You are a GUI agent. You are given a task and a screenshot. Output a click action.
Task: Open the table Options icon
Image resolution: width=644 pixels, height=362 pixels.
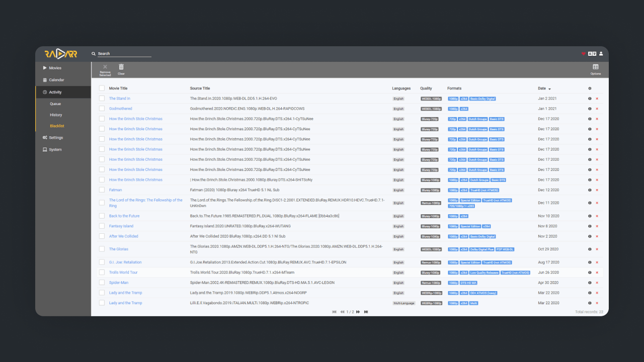[595, 67]
